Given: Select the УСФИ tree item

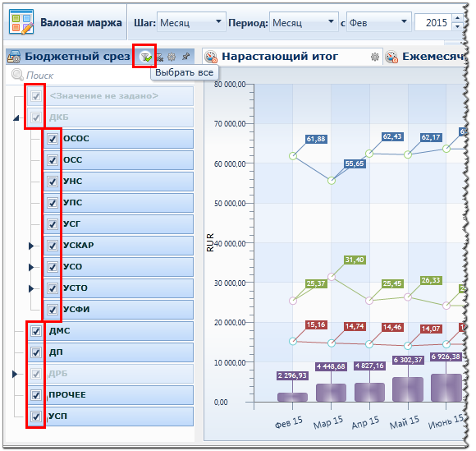Looking at the screenshot, I should tap(118, 310).
